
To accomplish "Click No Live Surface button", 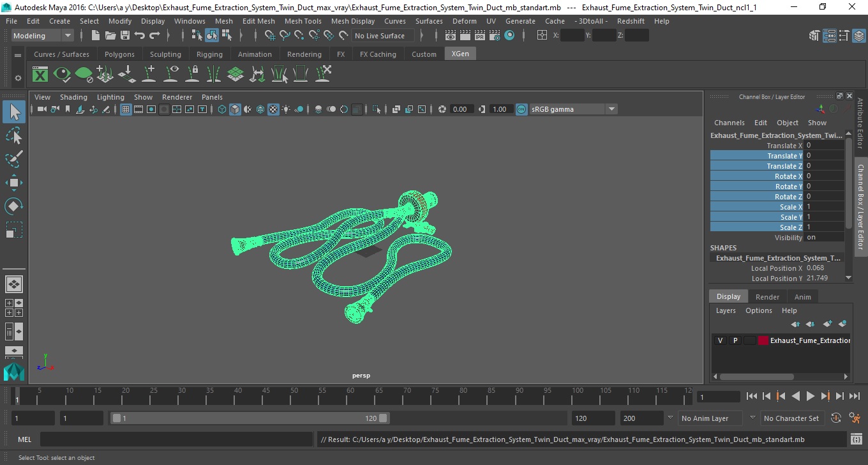I will 380,36.
